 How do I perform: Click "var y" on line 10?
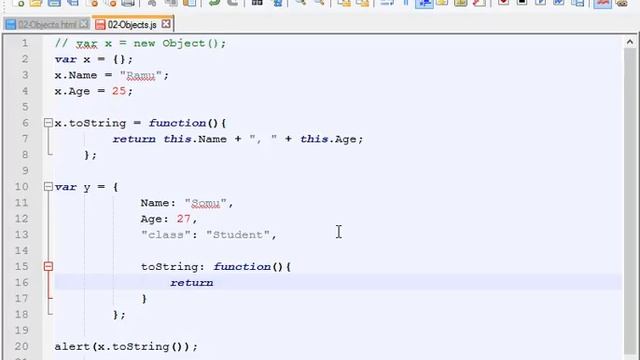(73, 187)
